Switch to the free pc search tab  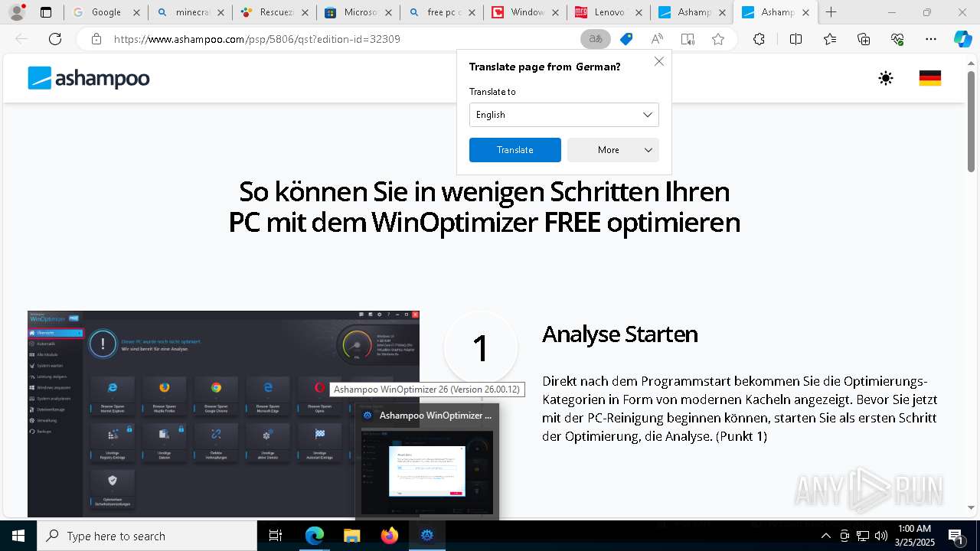[443, 12]
